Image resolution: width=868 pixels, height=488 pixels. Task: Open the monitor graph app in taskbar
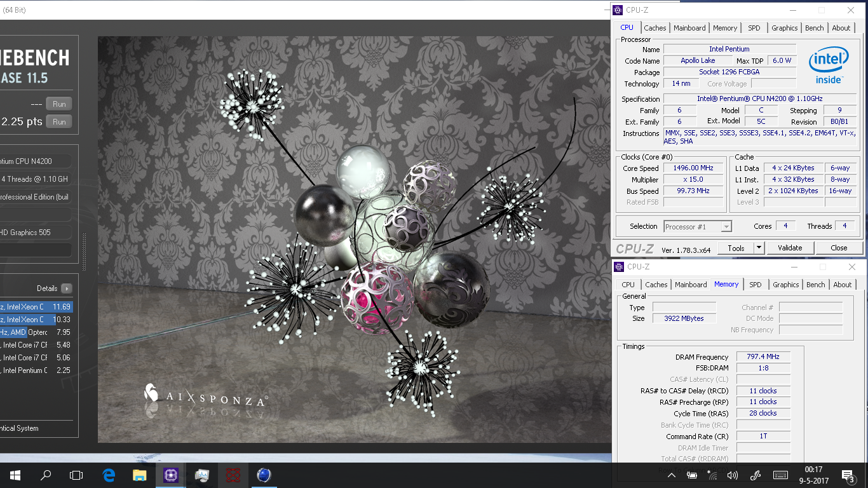(202, 475)
